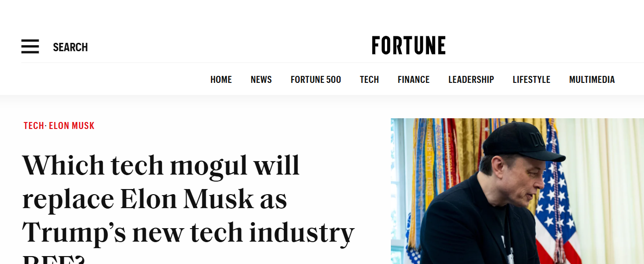Click the red ELON MUSK topic tag
The image size is (644, 264).
pyautogui.click(x=72, y=126)
